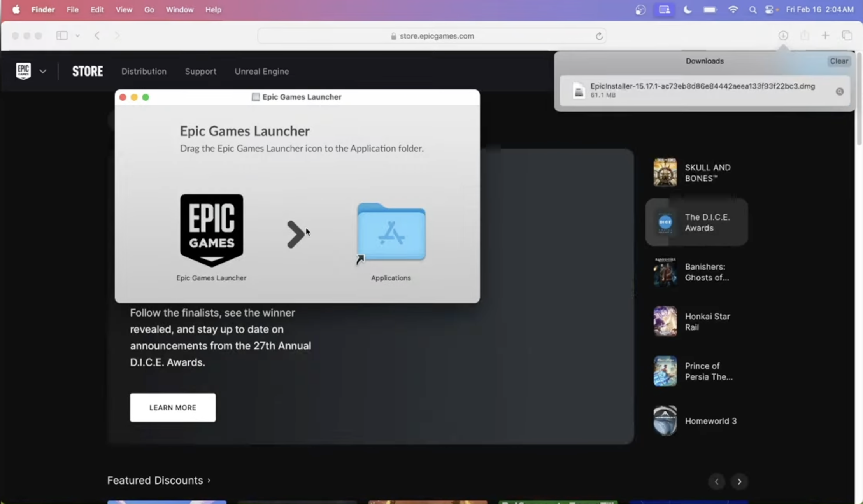The width and height of the screenshot is (863, 504).
Task: Open Control Center in menu bar
Action: point(769,10)
